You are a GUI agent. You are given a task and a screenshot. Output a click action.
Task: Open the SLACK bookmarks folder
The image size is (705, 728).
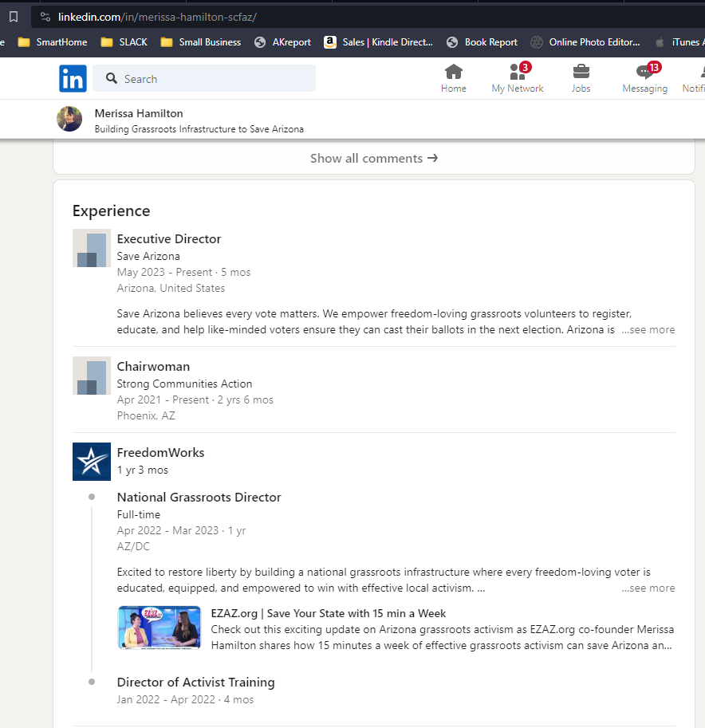[x=124, y=42]
